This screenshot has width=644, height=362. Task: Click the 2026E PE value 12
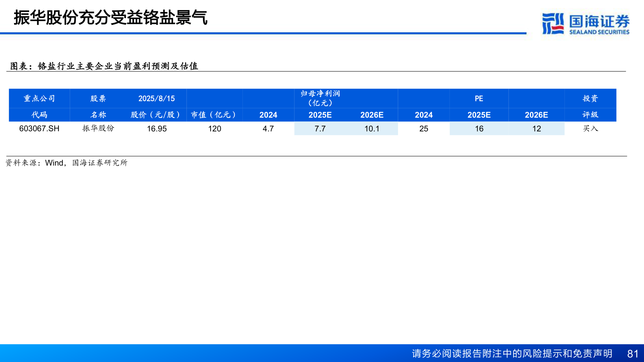[x=536, y=128]
